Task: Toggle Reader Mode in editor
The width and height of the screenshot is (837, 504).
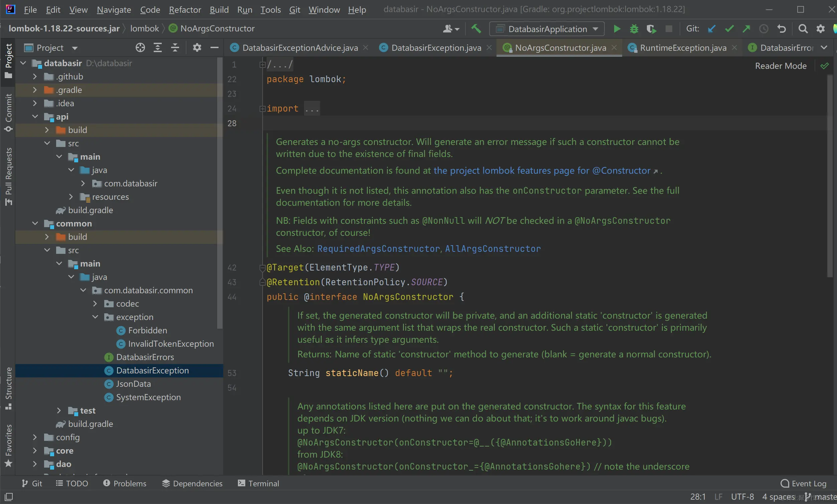Action: pos(780,66)
